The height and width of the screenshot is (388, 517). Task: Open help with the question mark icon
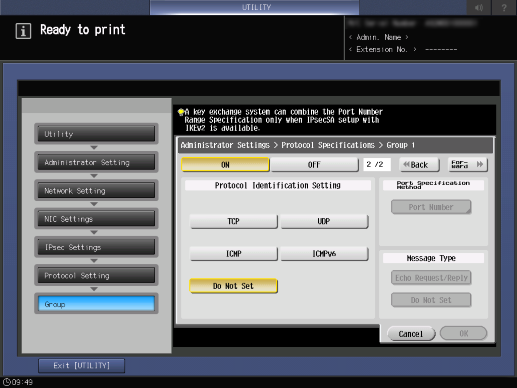coord(504,7)
